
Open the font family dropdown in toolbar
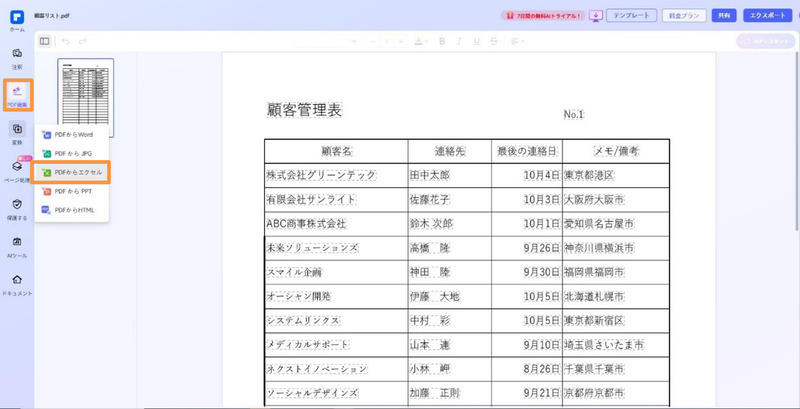[x=327, y=41]
